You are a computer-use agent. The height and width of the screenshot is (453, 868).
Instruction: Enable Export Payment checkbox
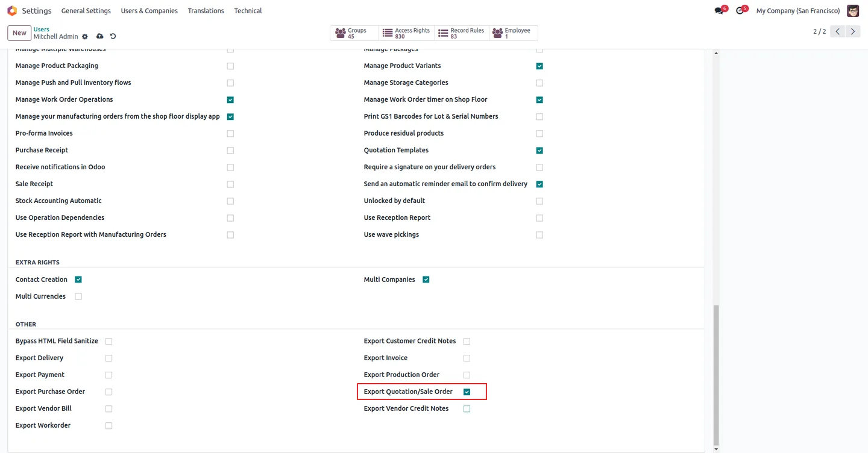(x=109, y=375)
